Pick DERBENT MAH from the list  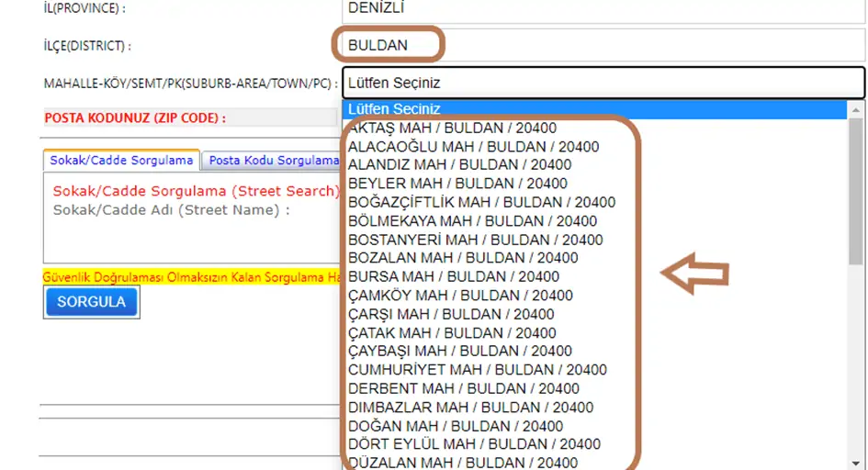[464, 388]
